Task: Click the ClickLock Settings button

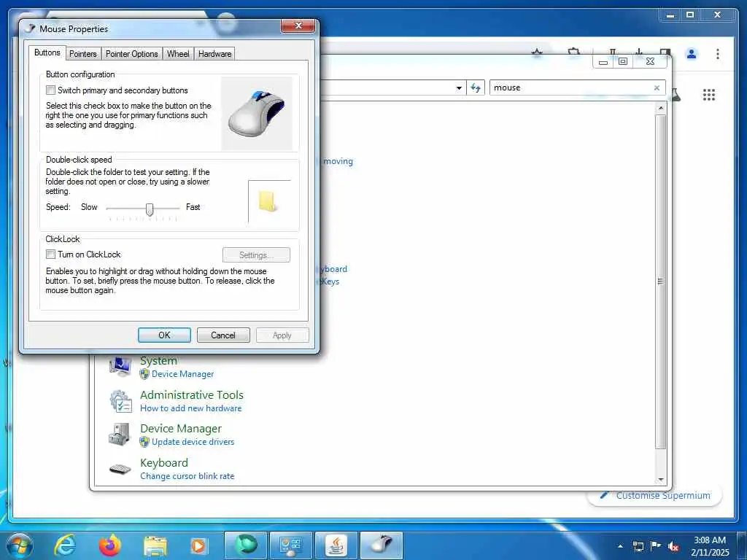Action: [x=256, y=255]
